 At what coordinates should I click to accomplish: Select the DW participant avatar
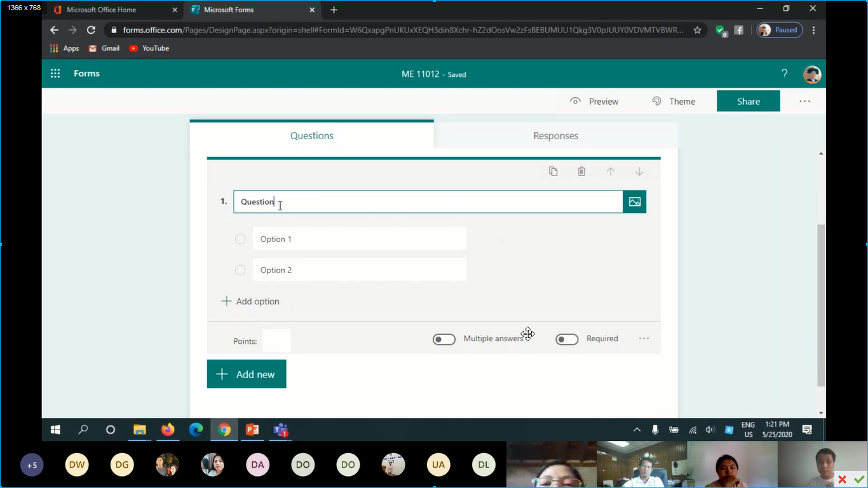click(x=77, y=465)
